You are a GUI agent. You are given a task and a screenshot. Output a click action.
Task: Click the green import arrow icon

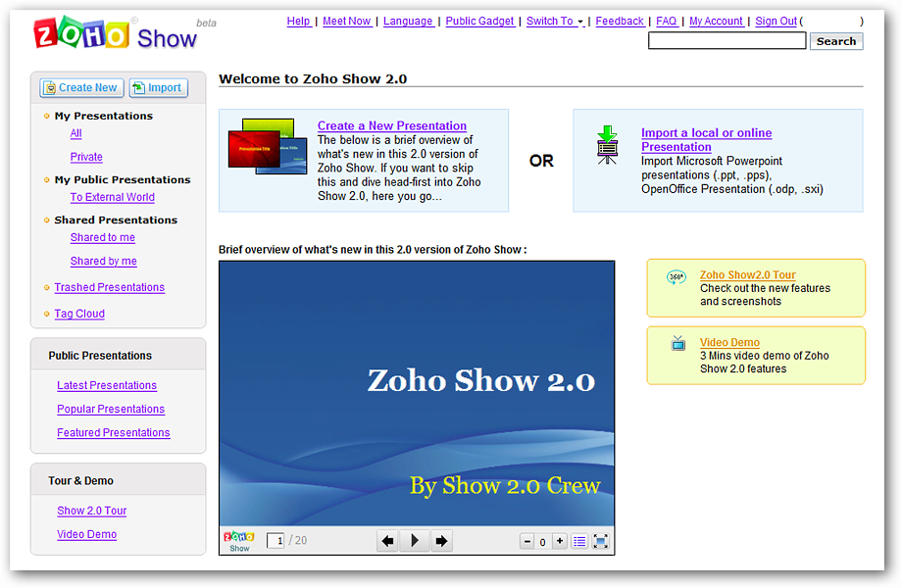tap(607, 145)
